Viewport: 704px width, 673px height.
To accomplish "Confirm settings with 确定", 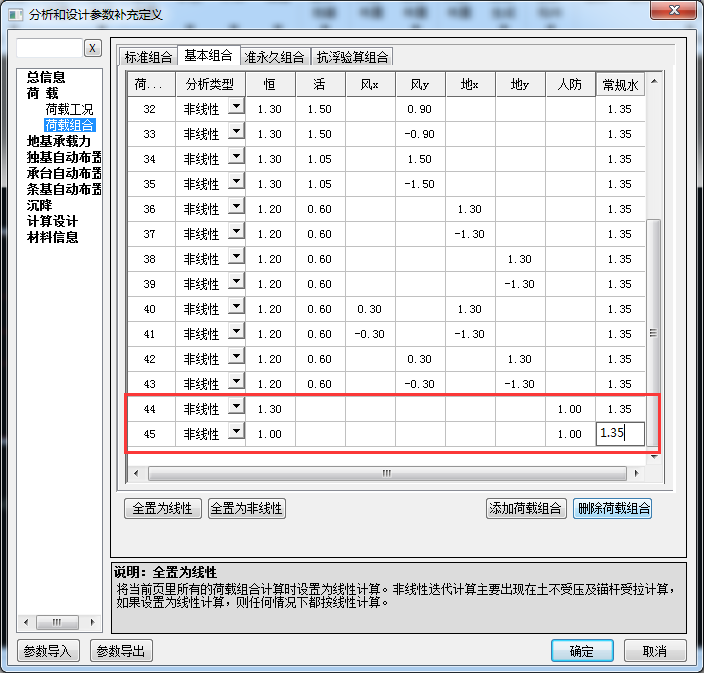I will click(582, 651).
